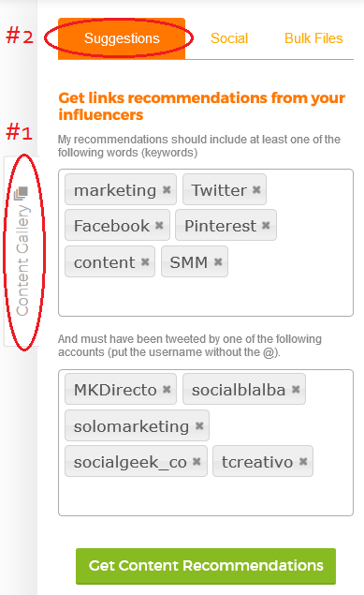Remove the Pinterest keyword tag
Image resolution: width=364 pixels, height=595 pixels.
pos(266,226)
